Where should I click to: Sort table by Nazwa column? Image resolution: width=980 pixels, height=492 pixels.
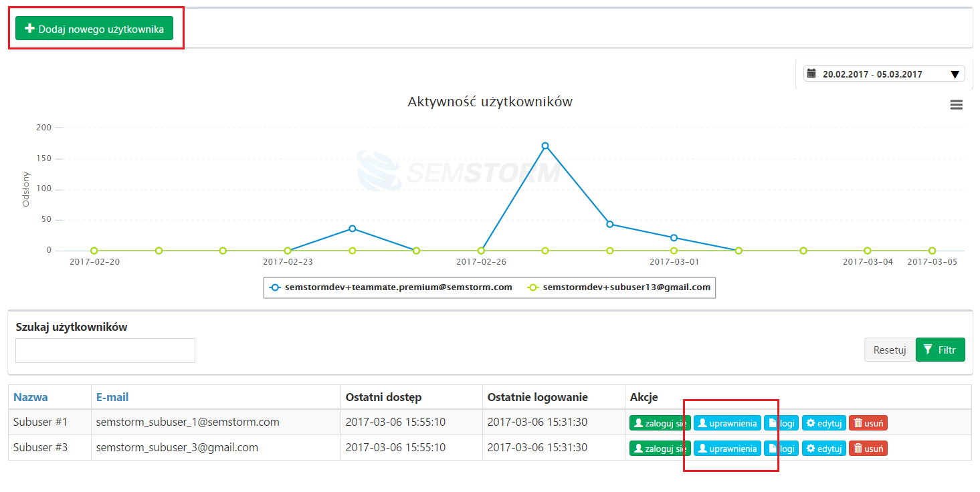(x=31, y=397)
